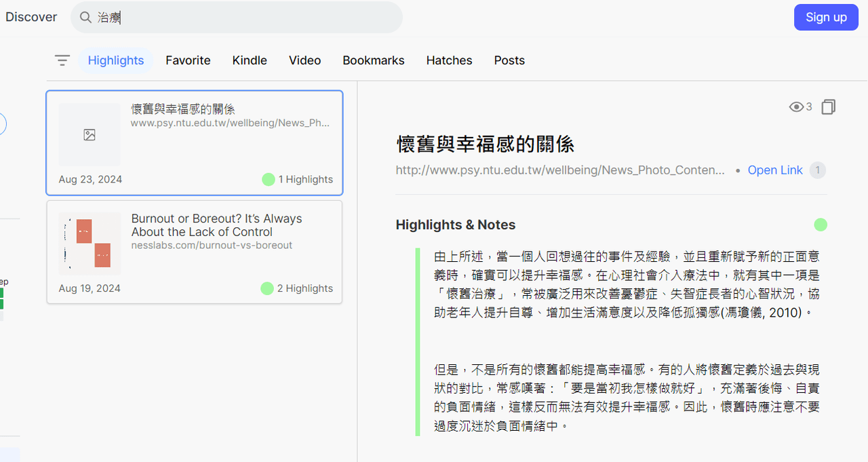Click the 1 Highlights label
This screenshot has height=462, width=868.
306,179
